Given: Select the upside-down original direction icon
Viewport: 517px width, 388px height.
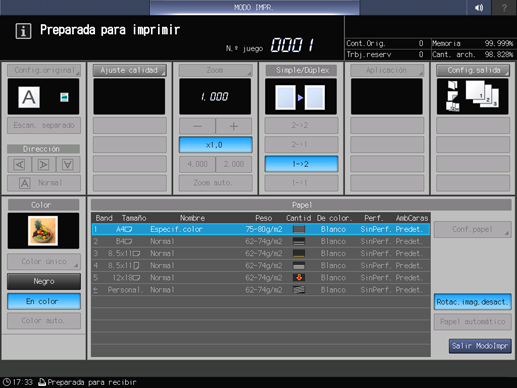Looking at the screenshot, I should click(68, 164).
